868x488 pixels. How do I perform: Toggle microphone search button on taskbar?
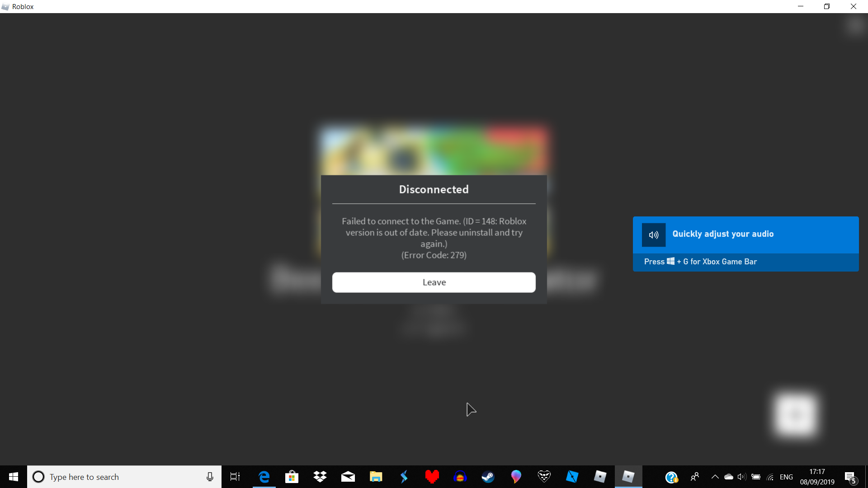[210, 476]
